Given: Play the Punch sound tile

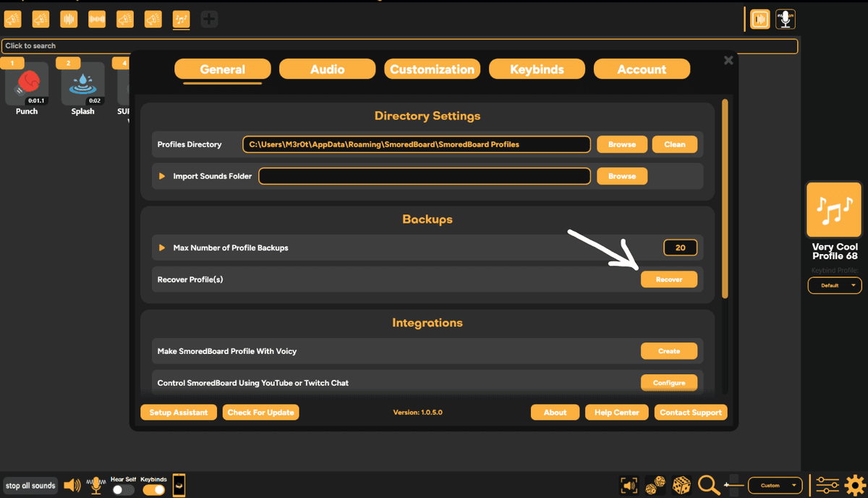Looking at the screenshot, I should 27,84.
